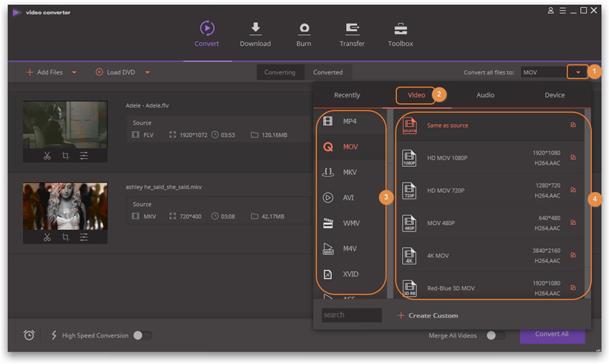This screenshot has width=609, height=364.
Task: Edit the Red-Blue 3D MOV preset
Action: pyautogui.click(x=573, y=288)
